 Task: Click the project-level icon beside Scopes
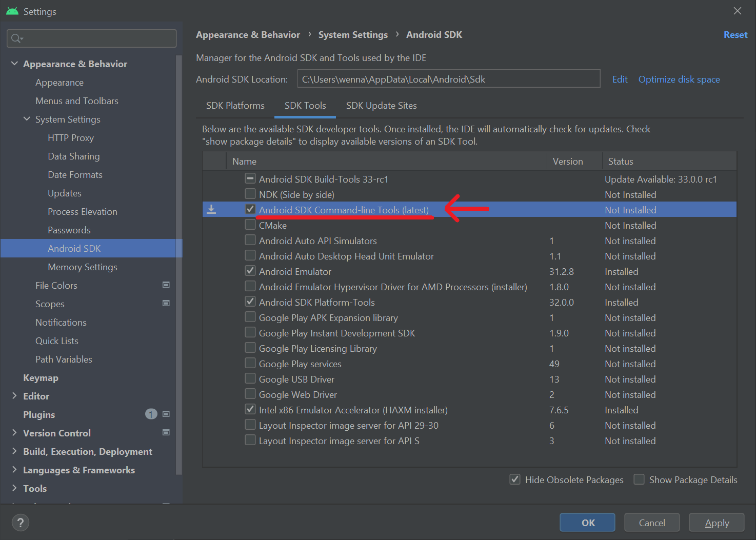[x=166, y=303]
